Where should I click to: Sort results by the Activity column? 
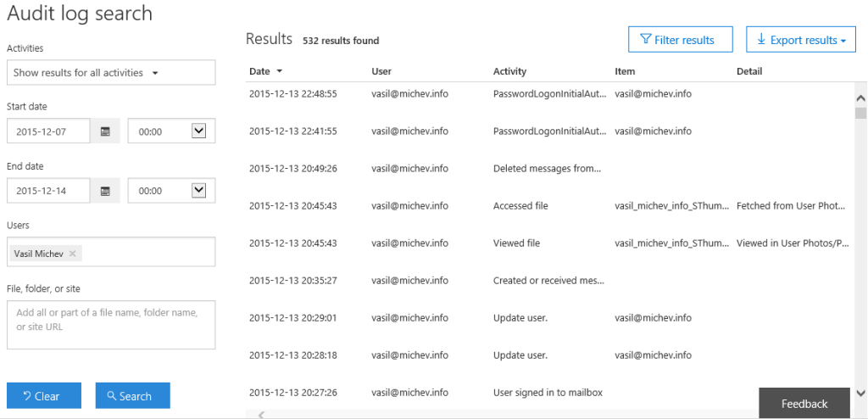click(509, 71)
